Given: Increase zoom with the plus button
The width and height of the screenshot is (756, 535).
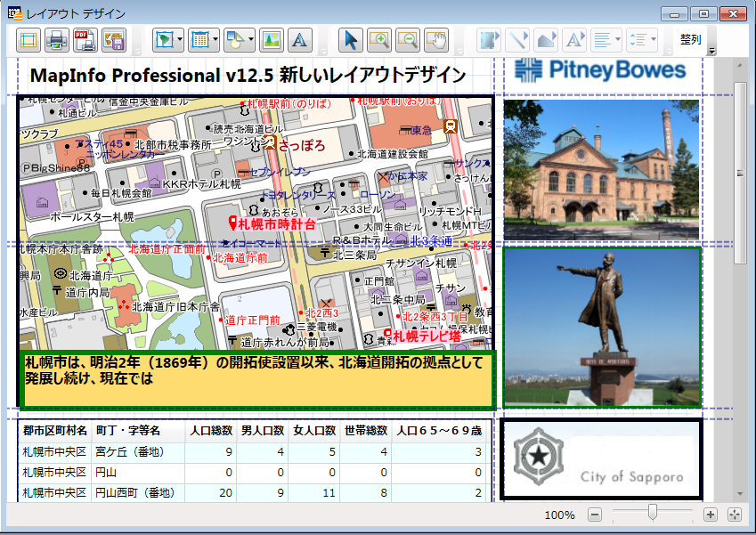Looking at the screenshot, I should pyautogui.click(x=710, y=515).
